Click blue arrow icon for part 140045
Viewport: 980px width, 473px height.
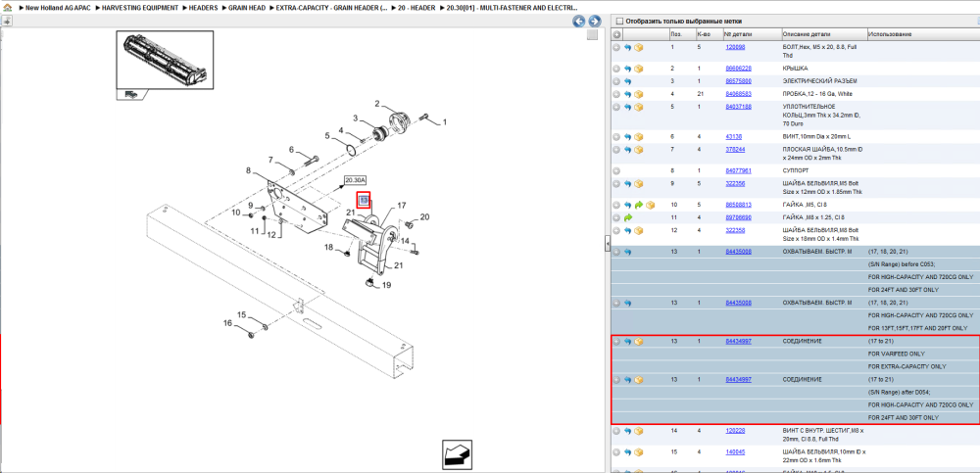627,451
